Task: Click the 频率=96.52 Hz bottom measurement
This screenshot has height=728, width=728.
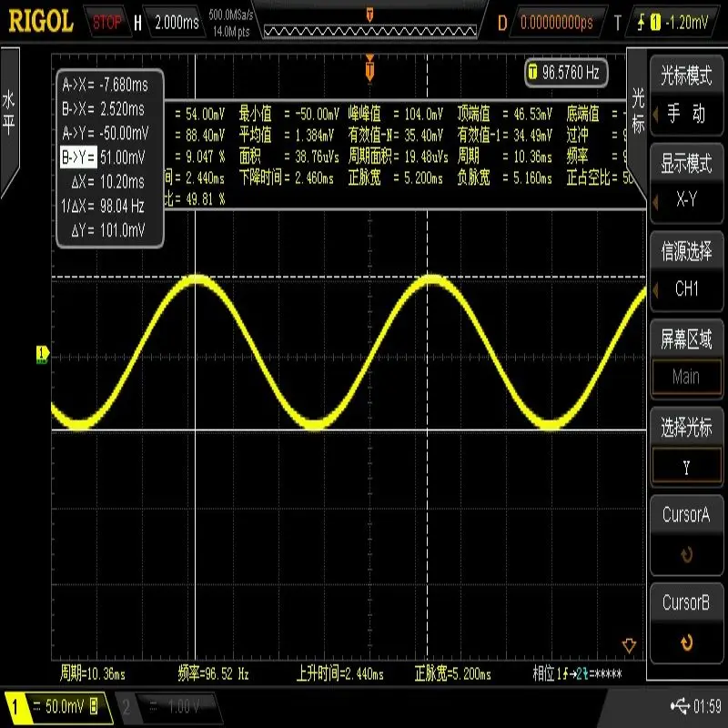Action: click(x=214, y=673)
